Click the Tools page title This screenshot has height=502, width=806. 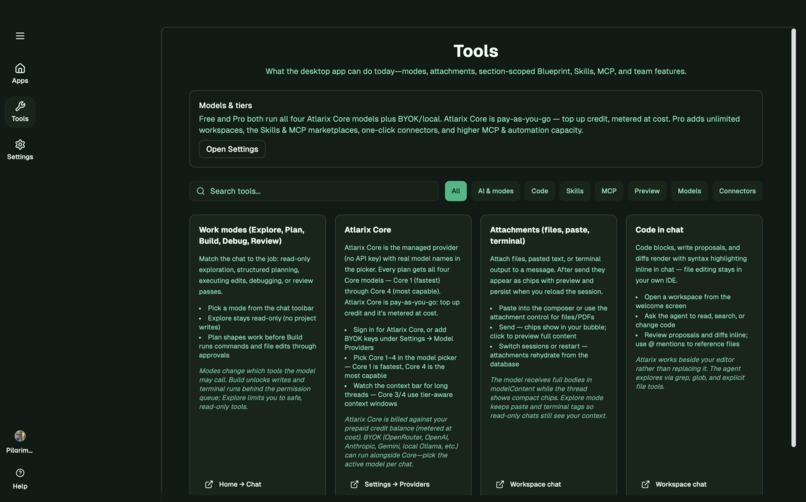tap(476, 51)
